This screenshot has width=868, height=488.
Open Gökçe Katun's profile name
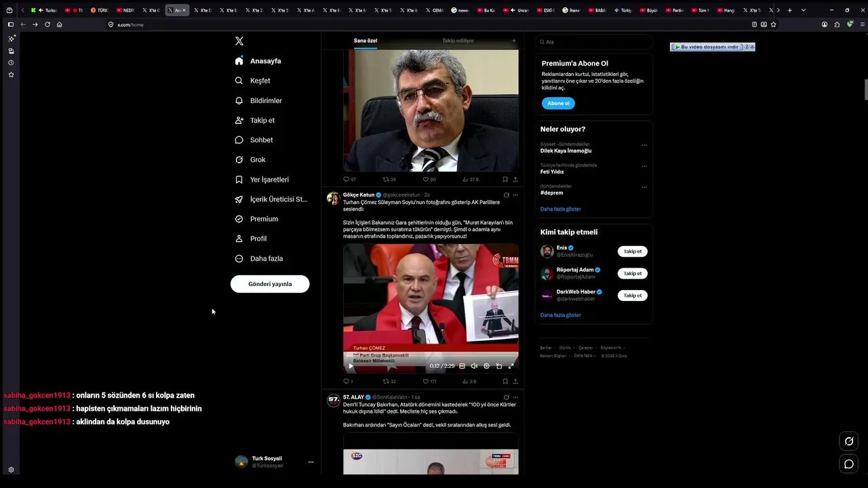[x=359, y=195]
